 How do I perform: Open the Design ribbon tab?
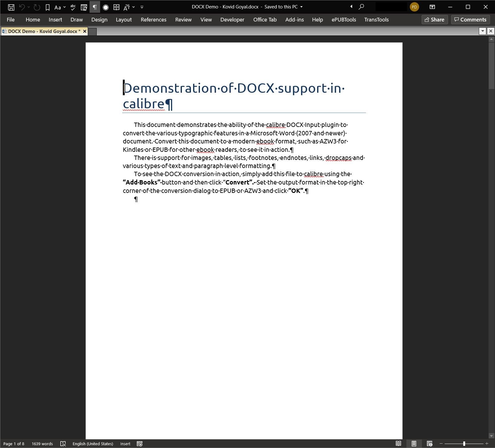click(99, 20)
